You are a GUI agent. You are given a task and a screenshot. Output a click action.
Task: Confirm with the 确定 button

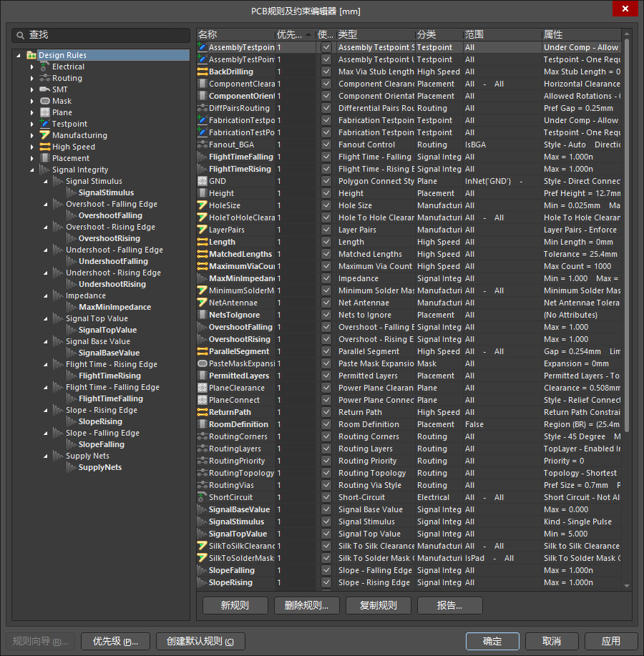pyautogui.click(x=492, y=641)
